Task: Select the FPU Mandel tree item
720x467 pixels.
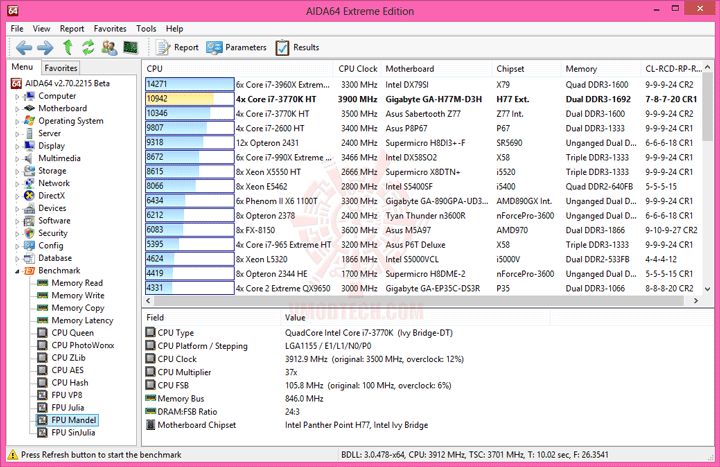Action: pyautogui.click(x=67, y=420)
